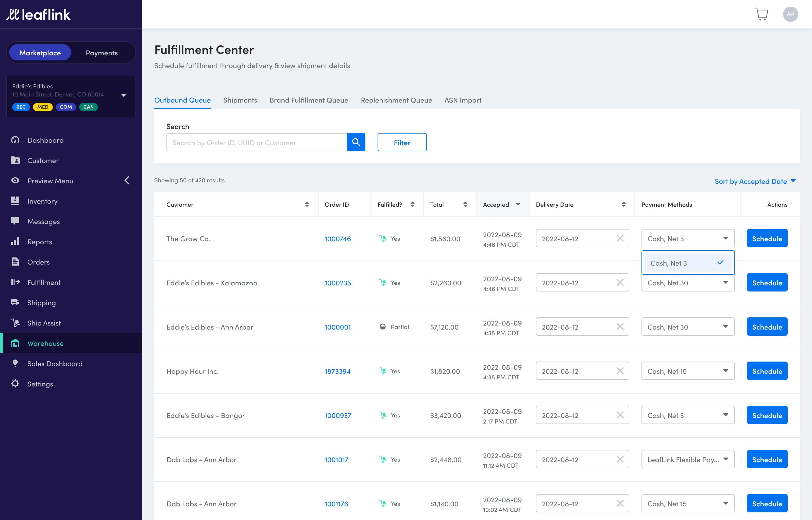The height and width of the screenshot is (520, 812).
Task: Sort table by Fulfilled? column
Action: [x=412, y=204]
